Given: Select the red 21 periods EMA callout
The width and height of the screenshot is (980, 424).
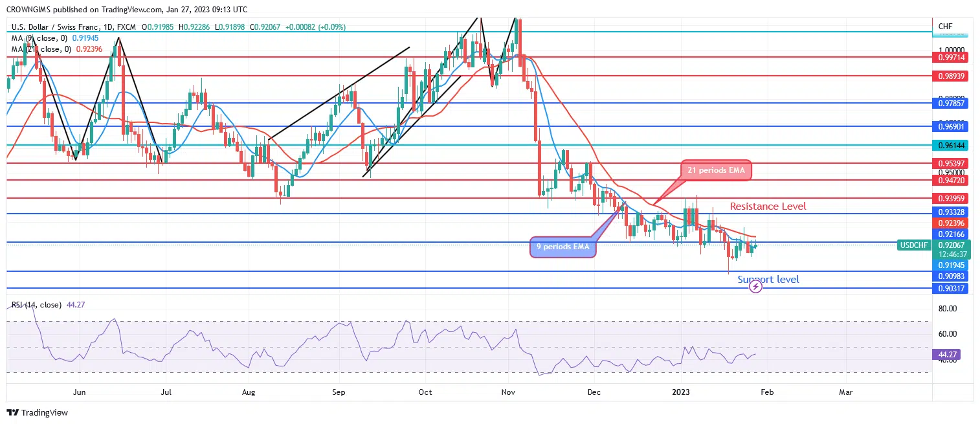Looking at the screenshot, I should pos(715,171).
